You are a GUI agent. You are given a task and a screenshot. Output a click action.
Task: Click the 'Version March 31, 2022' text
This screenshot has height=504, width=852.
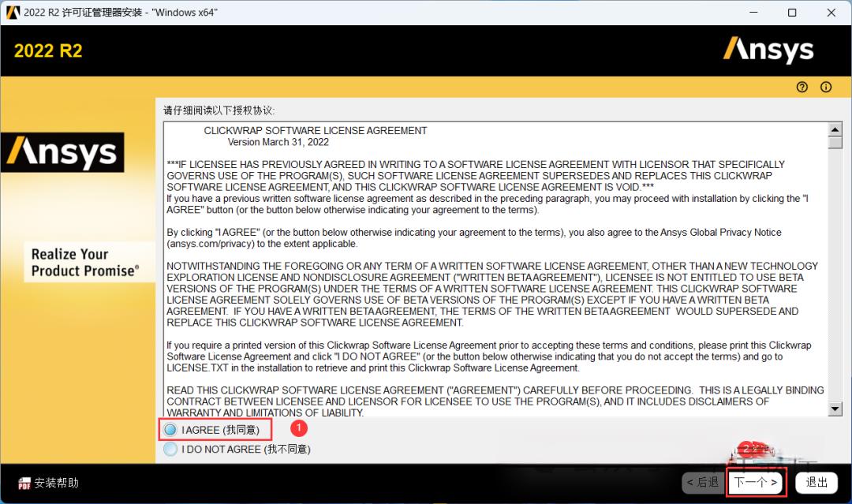point(278,142)
